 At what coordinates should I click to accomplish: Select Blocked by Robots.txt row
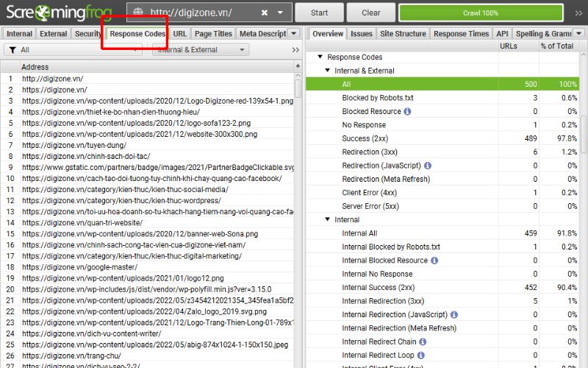pos(442,98)
